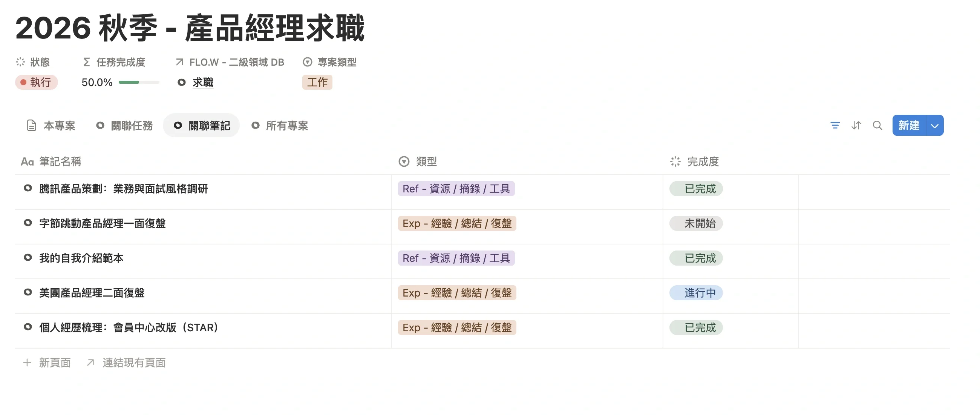980x415 pixels.
Task: Switch to the 本專案 tab
Action: click(51, 125)
